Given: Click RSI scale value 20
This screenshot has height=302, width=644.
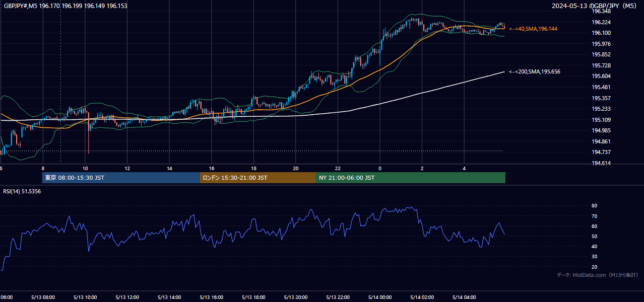Looking at the screenshot, I should click(x=595, y=267).
